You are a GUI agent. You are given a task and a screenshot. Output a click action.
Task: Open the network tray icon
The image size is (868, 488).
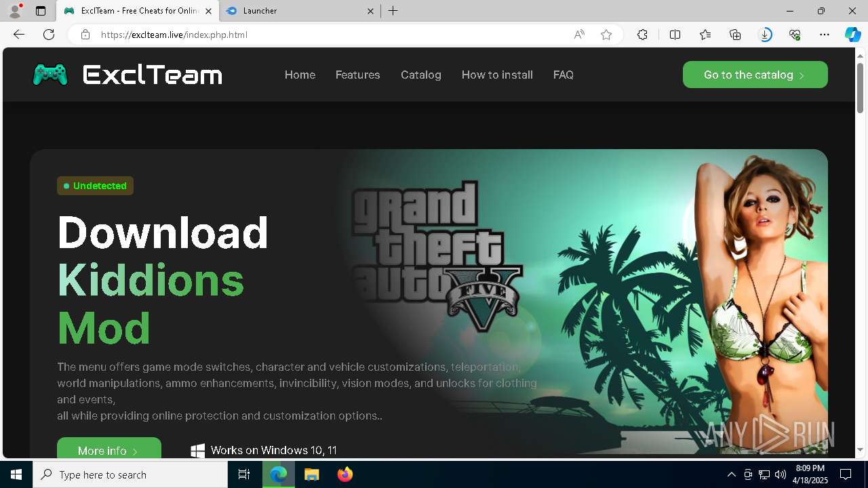pos(764,474)
